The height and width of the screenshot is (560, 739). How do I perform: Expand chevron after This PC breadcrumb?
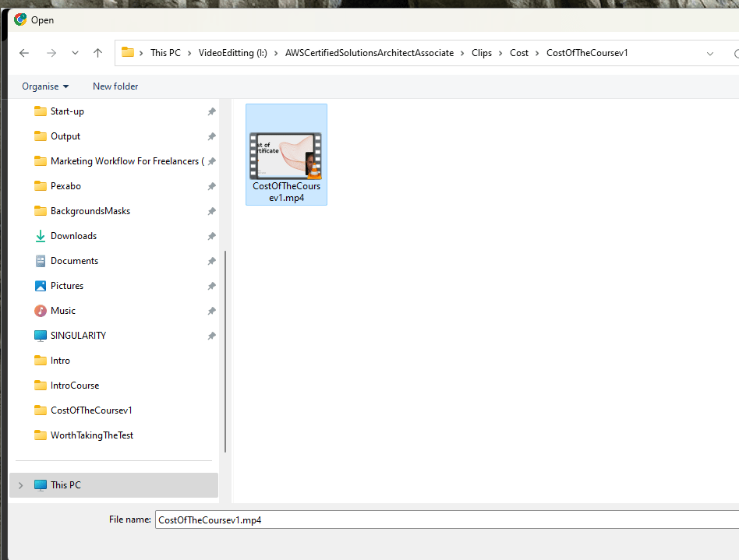click(x=189, y=53)
